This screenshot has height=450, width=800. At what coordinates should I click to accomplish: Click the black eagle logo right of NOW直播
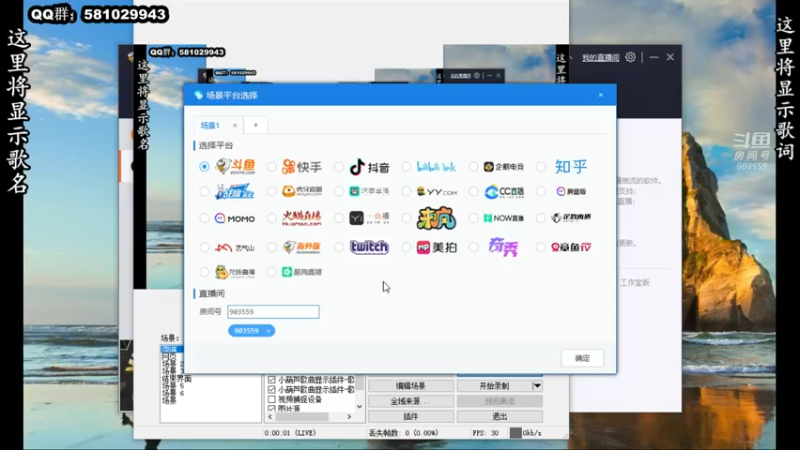tap(571, 218)
